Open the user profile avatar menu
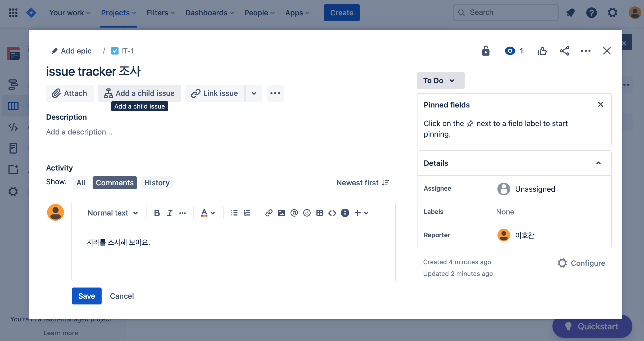This screenshot has width=644, height=341. coord(635,13)
